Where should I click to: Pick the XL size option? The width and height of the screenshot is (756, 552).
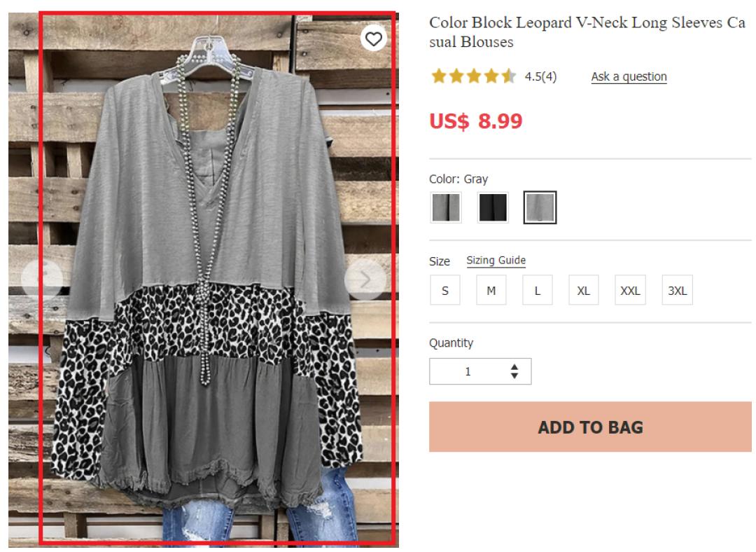(584, 291)
